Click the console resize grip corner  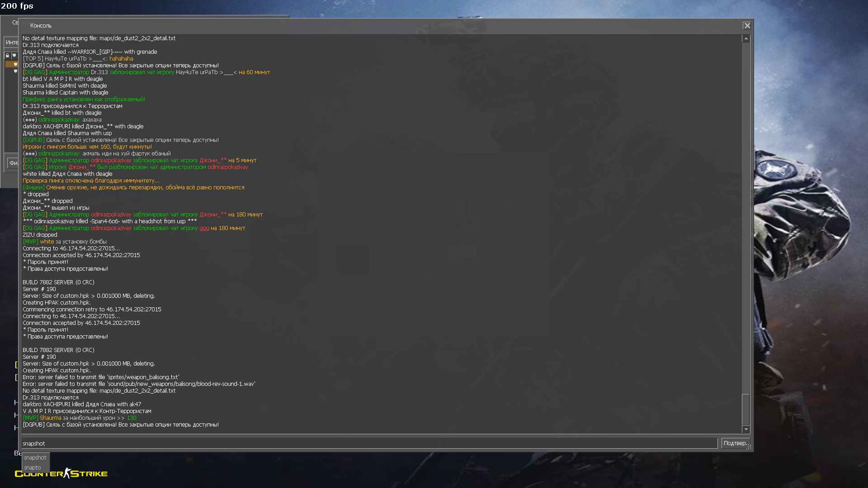(x=749, y=447)
